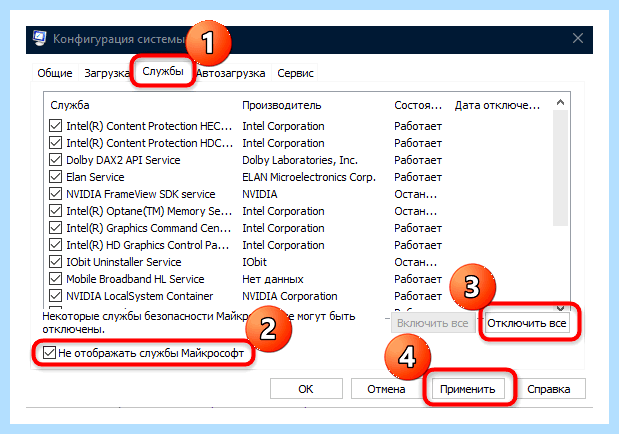
Task: Select the IObit manufacturer cell
Action: click(255, 262)
